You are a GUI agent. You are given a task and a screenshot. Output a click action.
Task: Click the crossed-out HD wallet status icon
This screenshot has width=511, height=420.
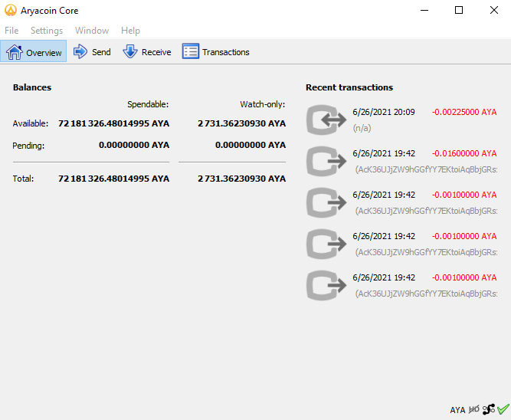pyautogui.click(x=474, y=409)
